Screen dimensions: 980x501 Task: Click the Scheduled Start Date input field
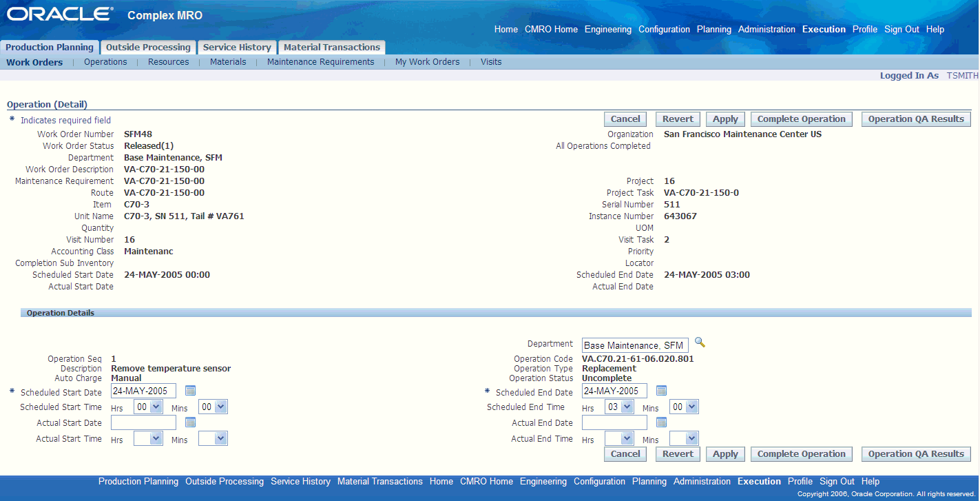tap(143, 391)
